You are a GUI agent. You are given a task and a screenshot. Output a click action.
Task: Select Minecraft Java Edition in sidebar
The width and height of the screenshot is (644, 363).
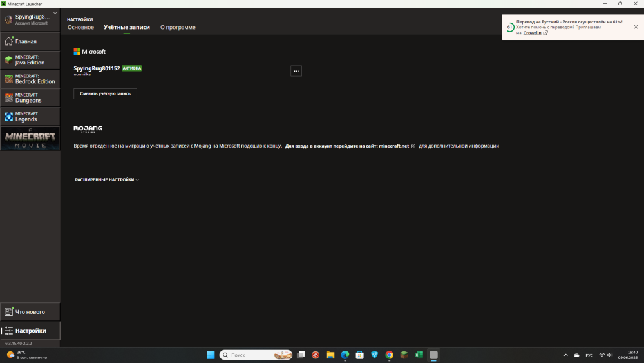click(30, 60)
